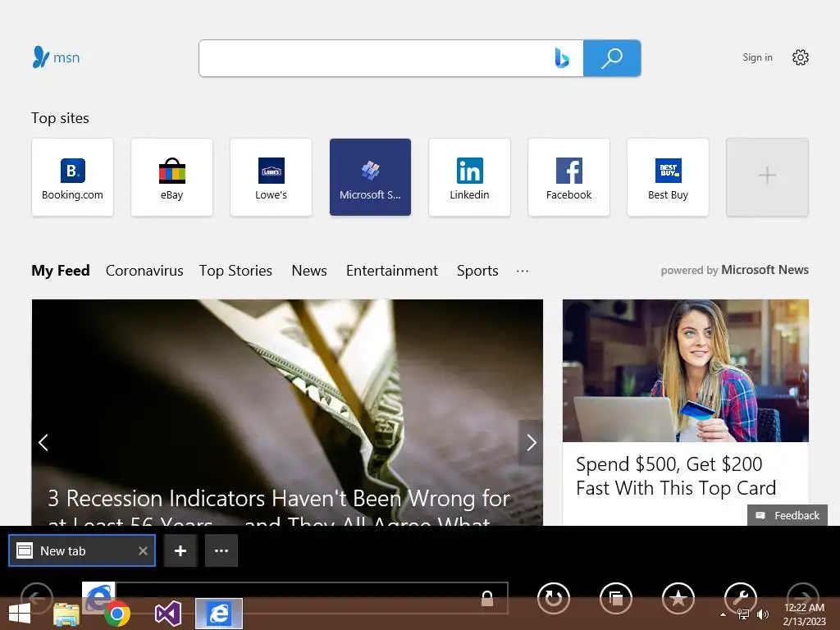This screenshot has width=840, height=630.
Task: Open a new browser tab with plus
Action: [x=180, y=550]
